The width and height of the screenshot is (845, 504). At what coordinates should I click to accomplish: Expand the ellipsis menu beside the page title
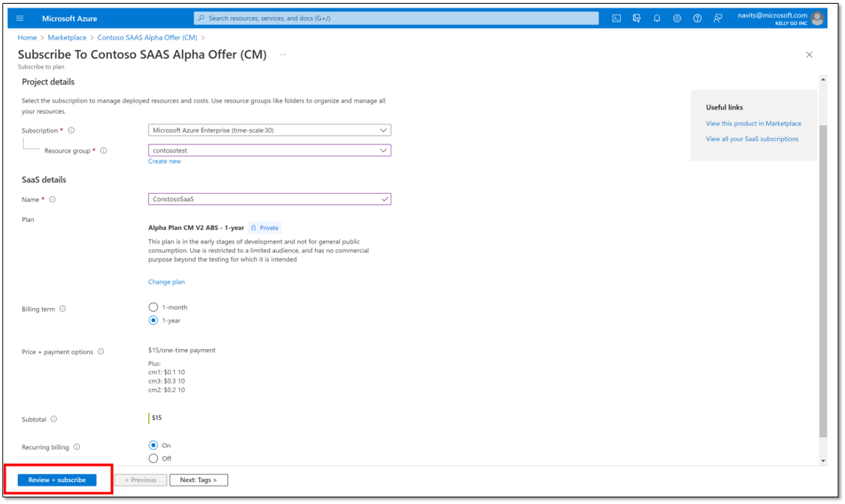coord(282,55)
